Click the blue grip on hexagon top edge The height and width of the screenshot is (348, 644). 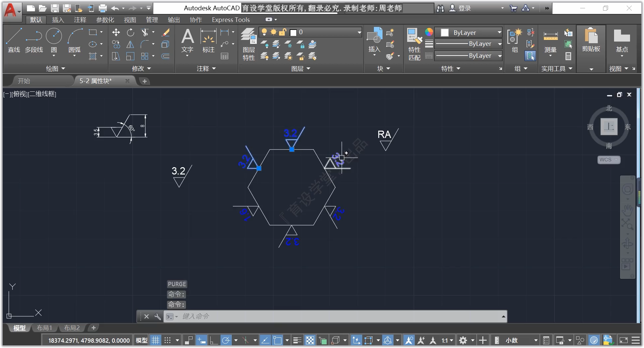tap(292, 150)
